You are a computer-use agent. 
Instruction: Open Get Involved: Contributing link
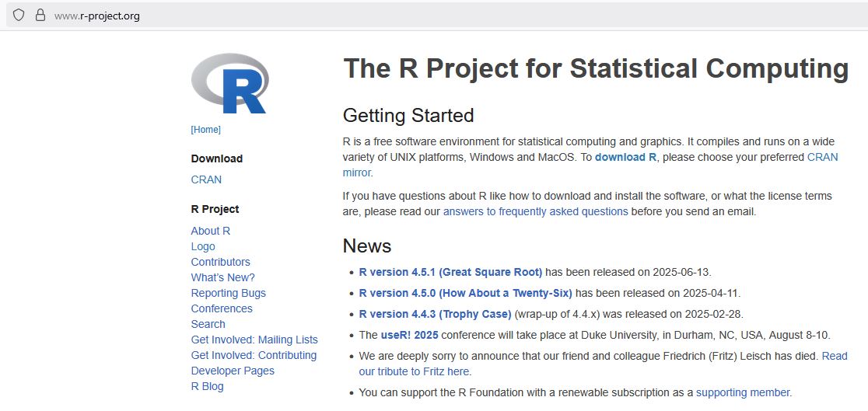[x=254, y=355]
